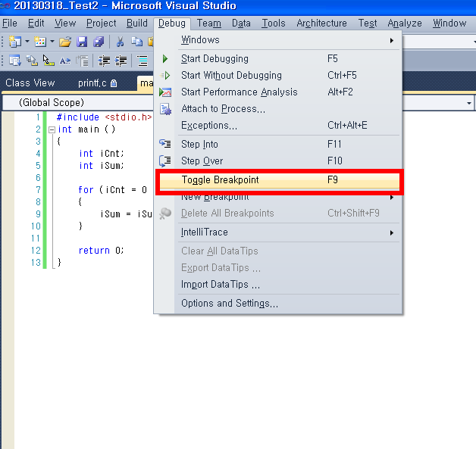
Task: Click the Copy icon in toolbar
Action: point(137,42)
